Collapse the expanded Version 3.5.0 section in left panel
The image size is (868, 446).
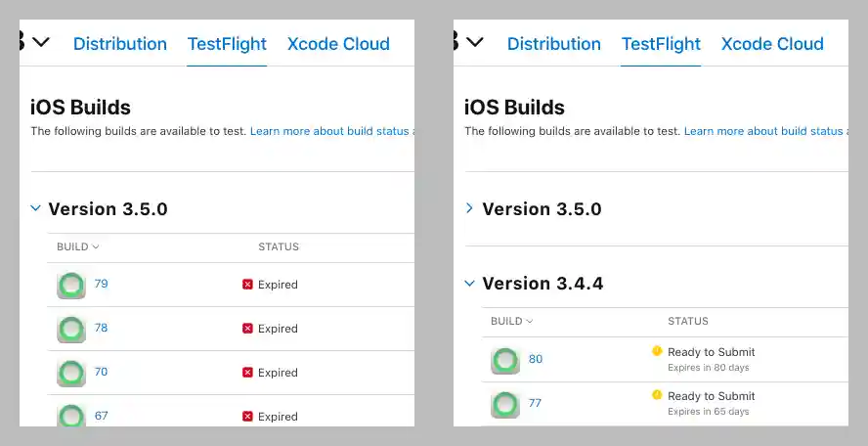point(35,208)
